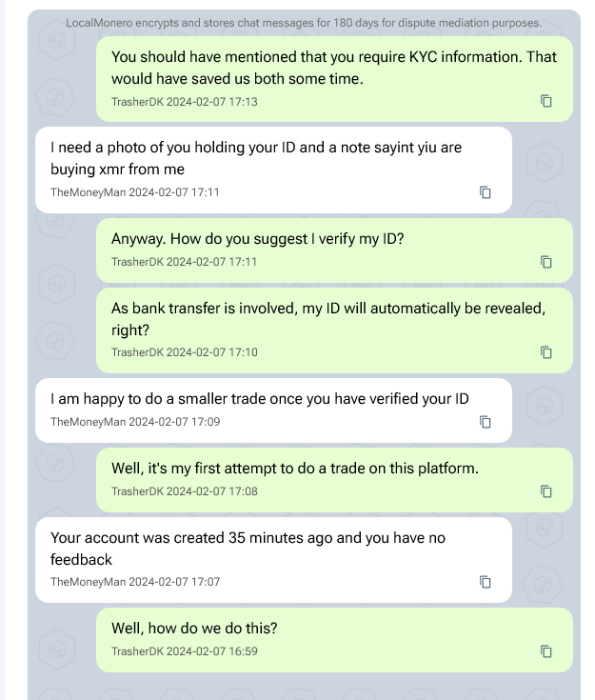The image size is (595, 700).
Task: Click the 'Anyway. How do you suggest' message text
Action: (258, 239)
